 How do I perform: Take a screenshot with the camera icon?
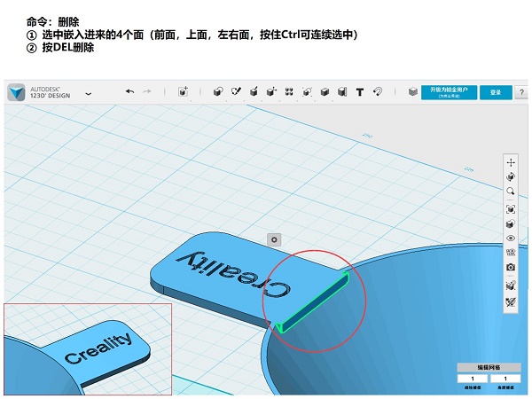511,268
